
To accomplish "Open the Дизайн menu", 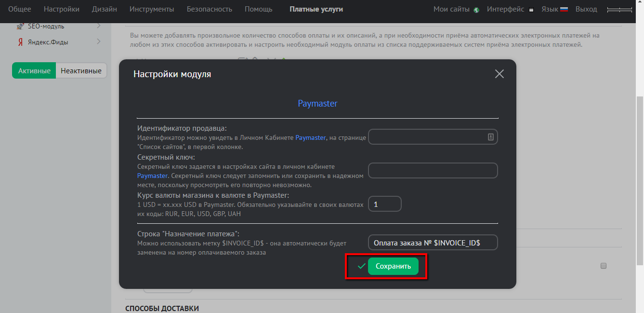I will 105,9.
